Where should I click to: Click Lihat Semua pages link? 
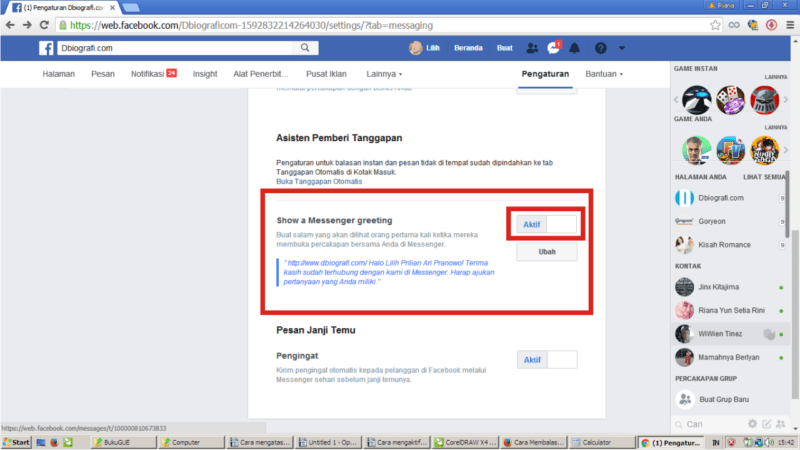[x=764, y=177]
